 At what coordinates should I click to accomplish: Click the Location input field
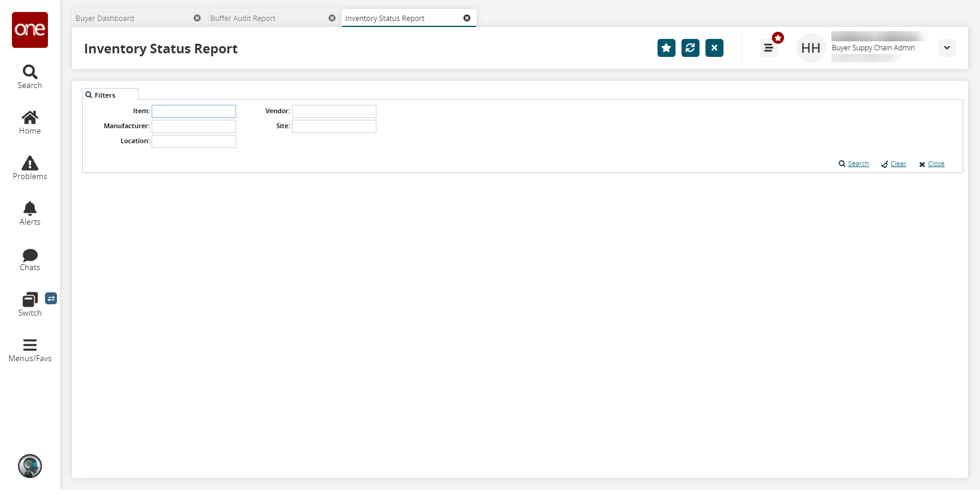click(194, 141)
